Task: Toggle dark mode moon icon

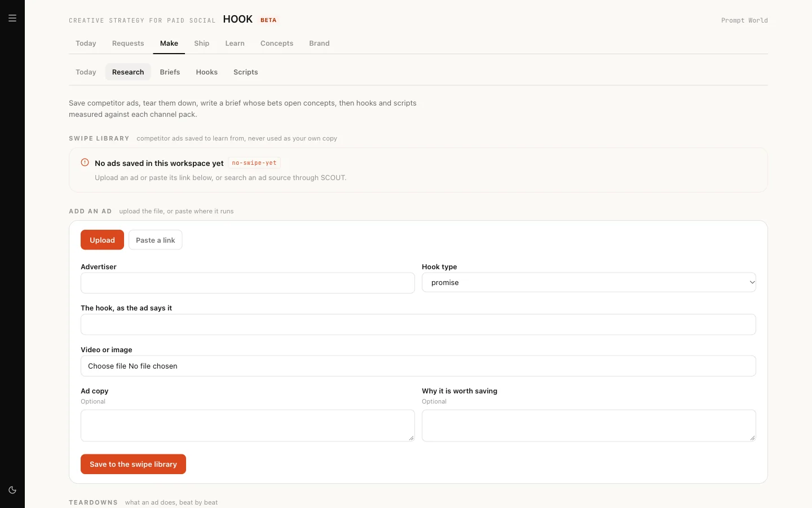Action: [12, 490]
